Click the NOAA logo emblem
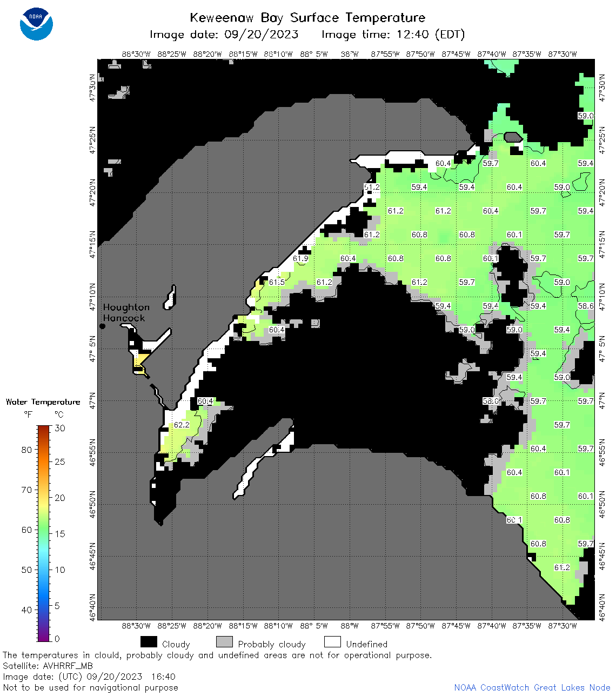The width and height of the screenshot is (616, 696). 36,24
